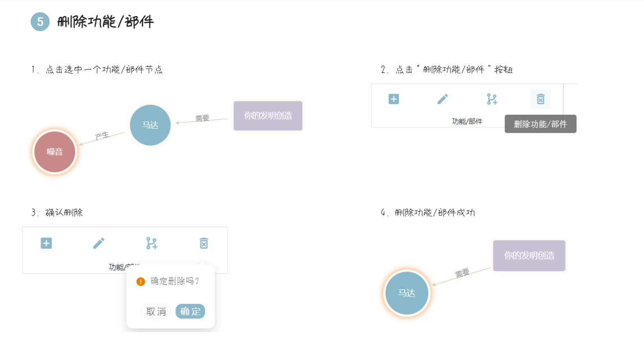Click the add function/component plus icon in step 2 toolbar
This screenshot has height=355, width=644.
[x=393, y=99]
